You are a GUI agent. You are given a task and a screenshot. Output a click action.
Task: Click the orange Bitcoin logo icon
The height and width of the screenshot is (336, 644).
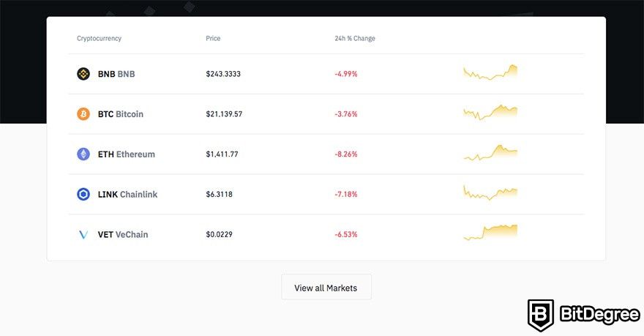click(x=83, y=113)
